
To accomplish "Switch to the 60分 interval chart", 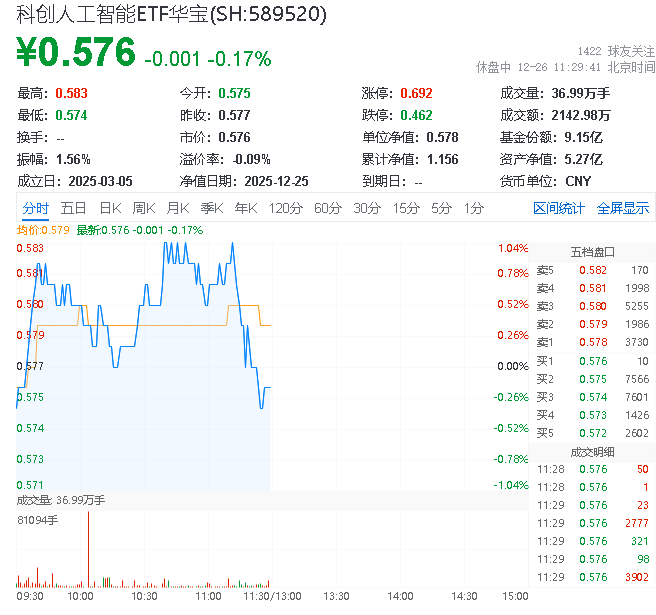I will point(328,208).
